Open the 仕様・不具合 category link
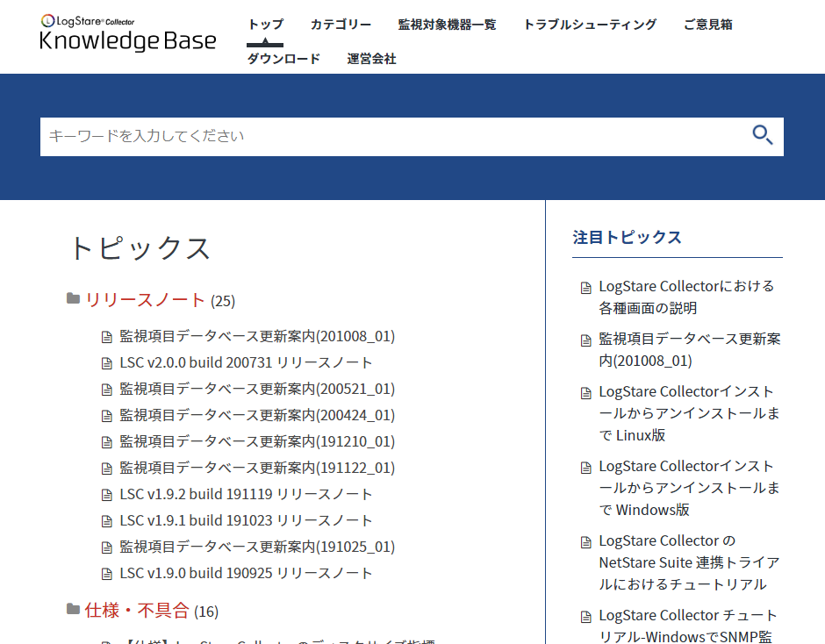This screenshot has height=644, width=825. (137, 611)
